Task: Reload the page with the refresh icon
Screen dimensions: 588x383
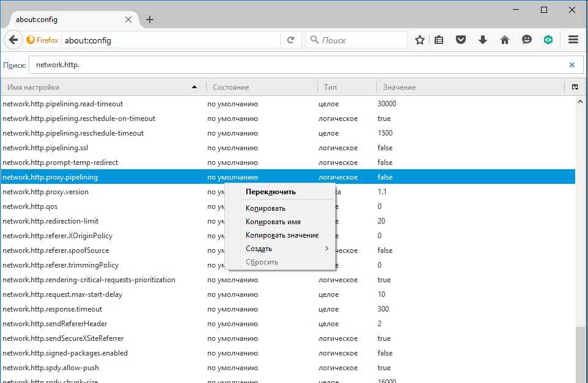Action: click(x=291, y=40)
